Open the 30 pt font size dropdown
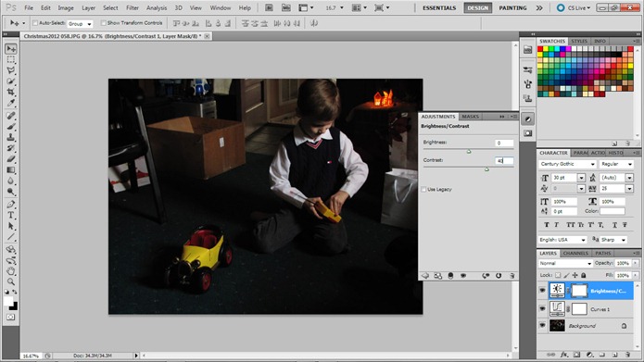This screenshot has height=362, width=644. tap(581, 178)
